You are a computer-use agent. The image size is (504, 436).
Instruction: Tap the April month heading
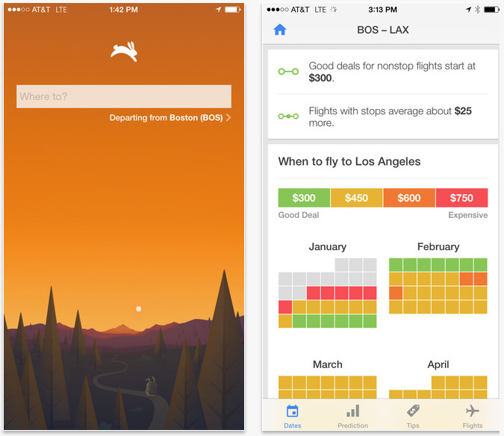pos(438,364)
